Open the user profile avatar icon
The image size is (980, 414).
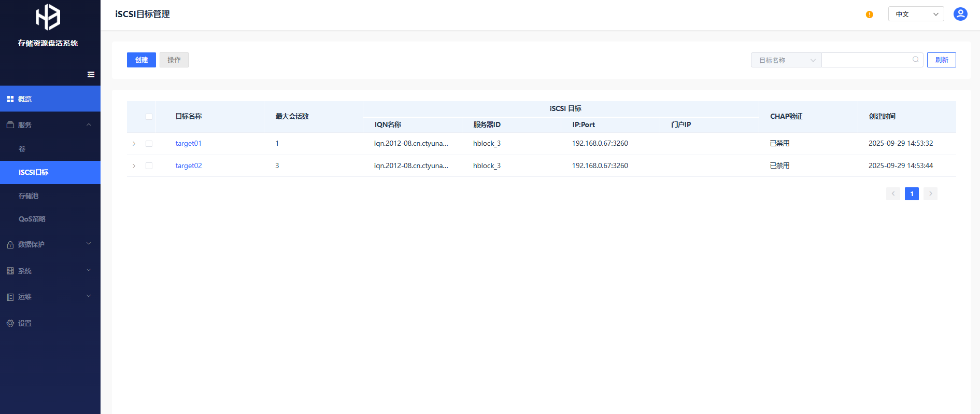coord(960,14)
